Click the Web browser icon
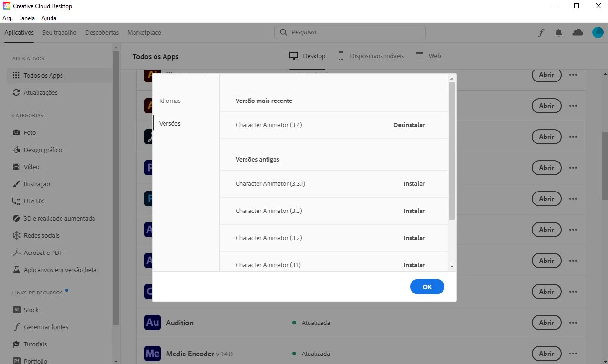This screenshot has width=608, height=364. pyautogui.click(x=420, y=56)
